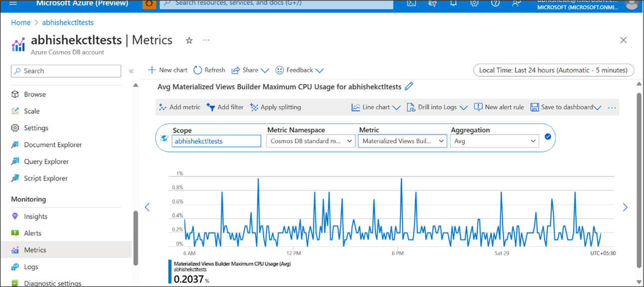Viewport: 644px width, 287px height.
Task: Open the more options ellipsis beside title
Action: pyautogui.click(x=206, y=40)
